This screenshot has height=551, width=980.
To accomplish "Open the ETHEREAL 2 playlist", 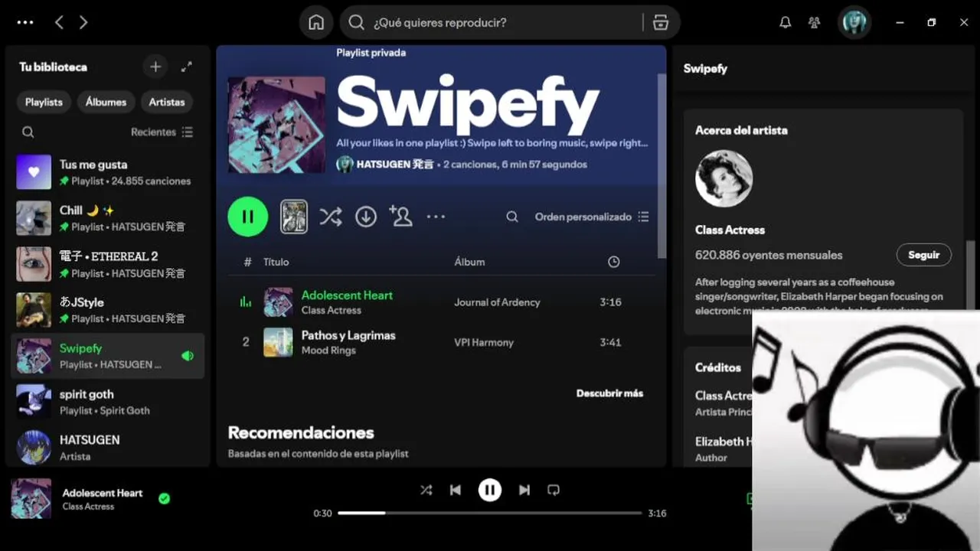I will [x=108, y=264].
